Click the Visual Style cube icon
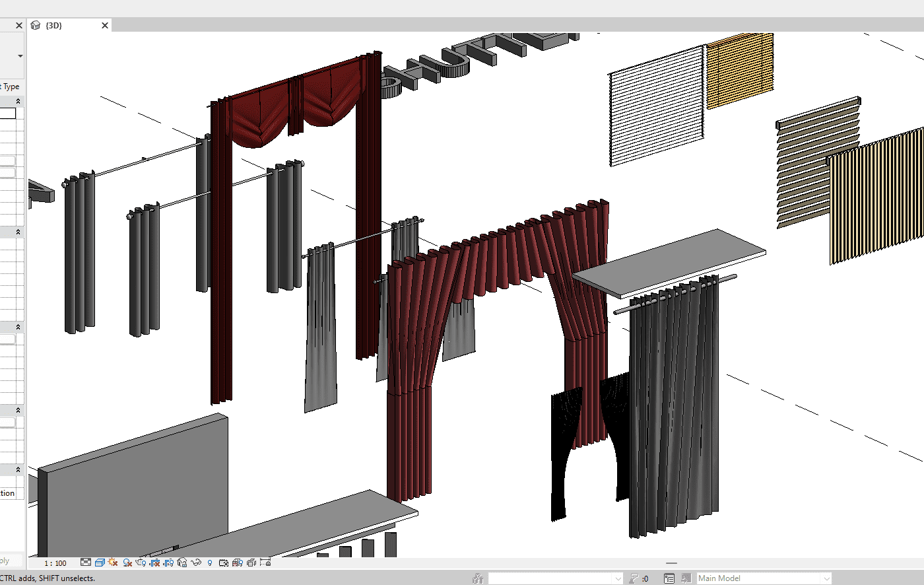 click(100, 563)
